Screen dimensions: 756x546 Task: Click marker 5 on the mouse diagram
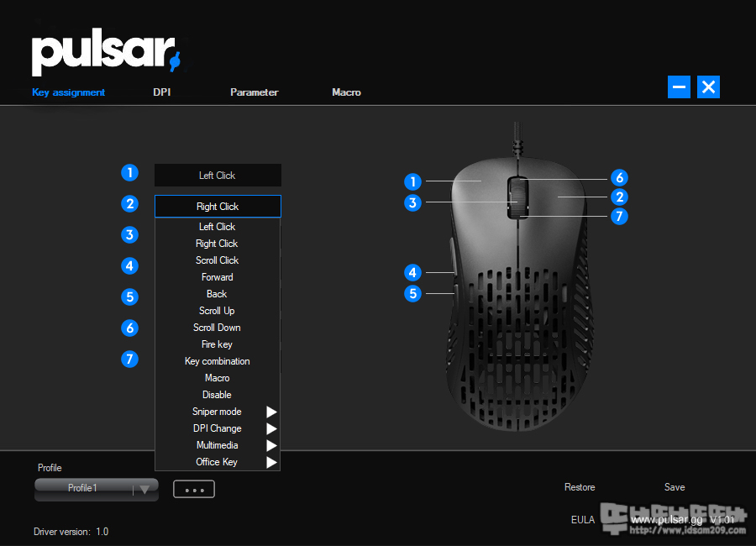pos(412,293)
